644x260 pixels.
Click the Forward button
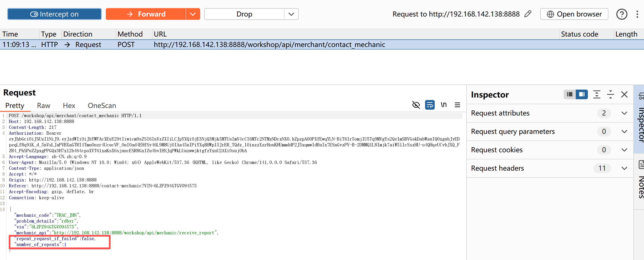click(146, 14)
